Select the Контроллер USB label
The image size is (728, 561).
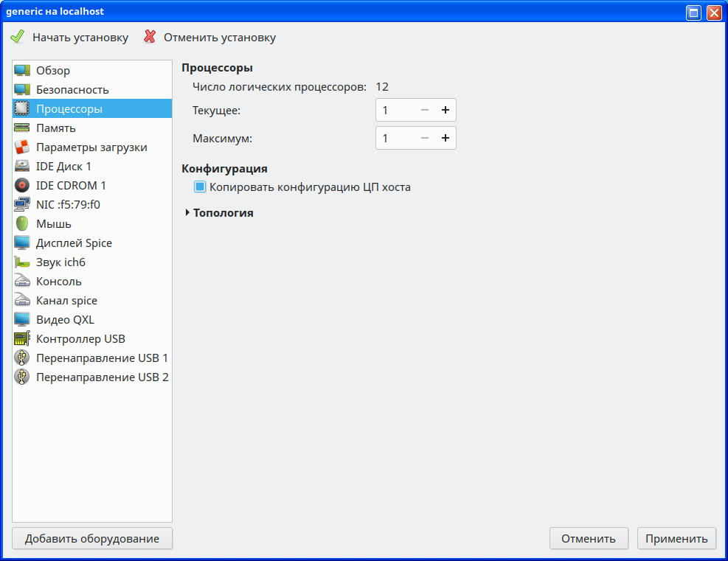coord(81,338)
